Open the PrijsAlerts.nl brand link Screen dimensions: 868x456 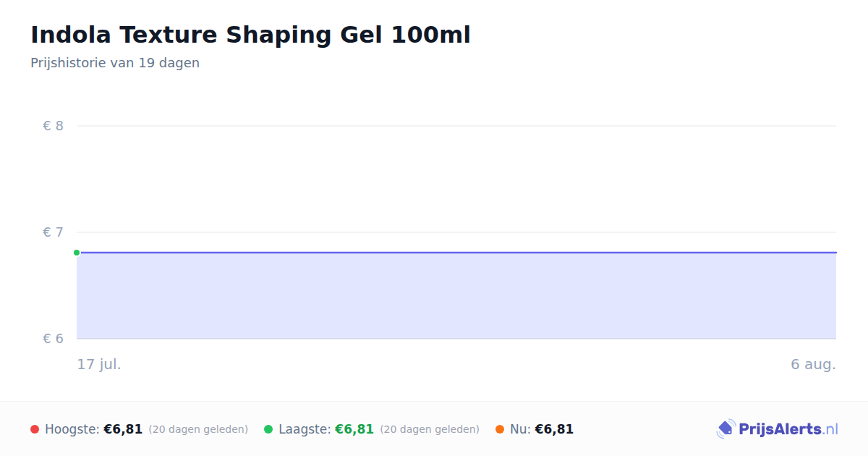778,429
